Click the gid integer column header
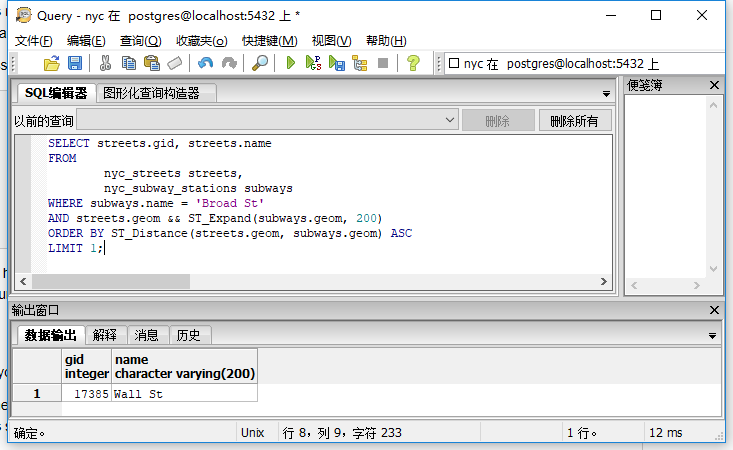 [86, 366]
